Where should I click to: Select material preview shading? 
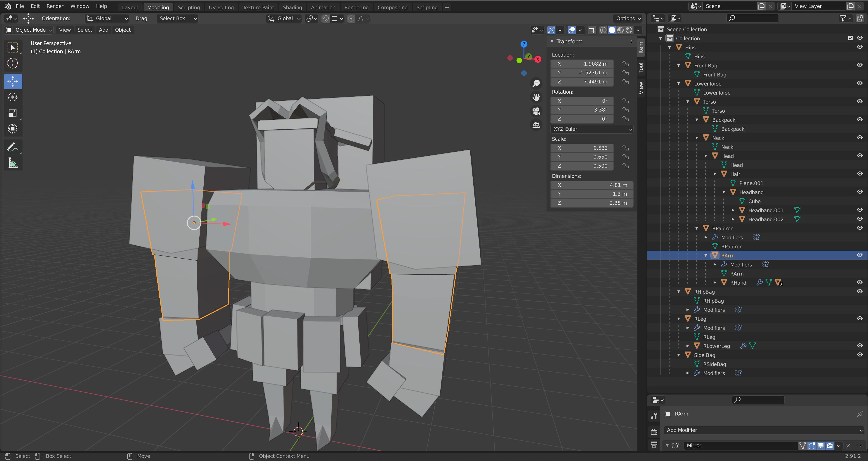tap(620, 30)
